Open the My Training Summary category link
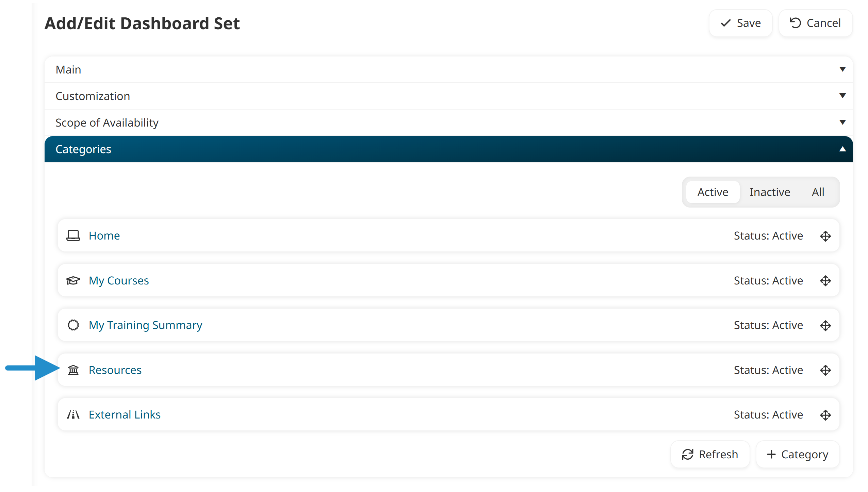The width and height of the screenshot is (868, 492). 145,325
